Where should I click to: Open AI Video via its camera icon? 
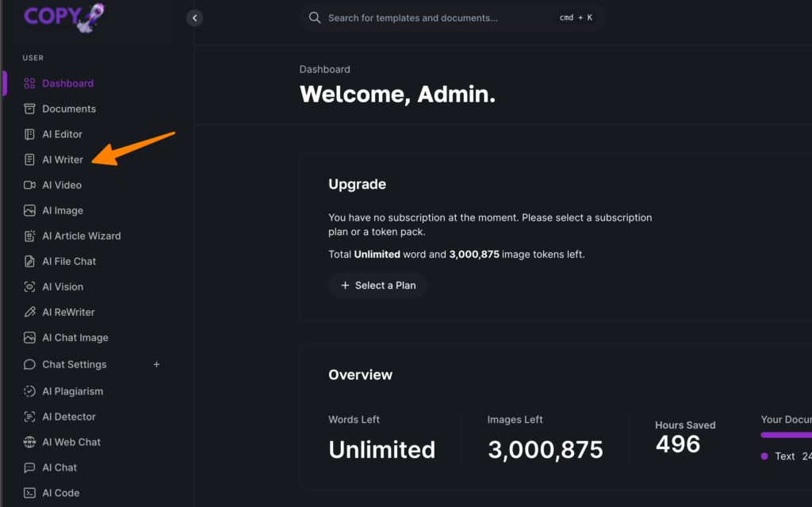pos(29,185)
